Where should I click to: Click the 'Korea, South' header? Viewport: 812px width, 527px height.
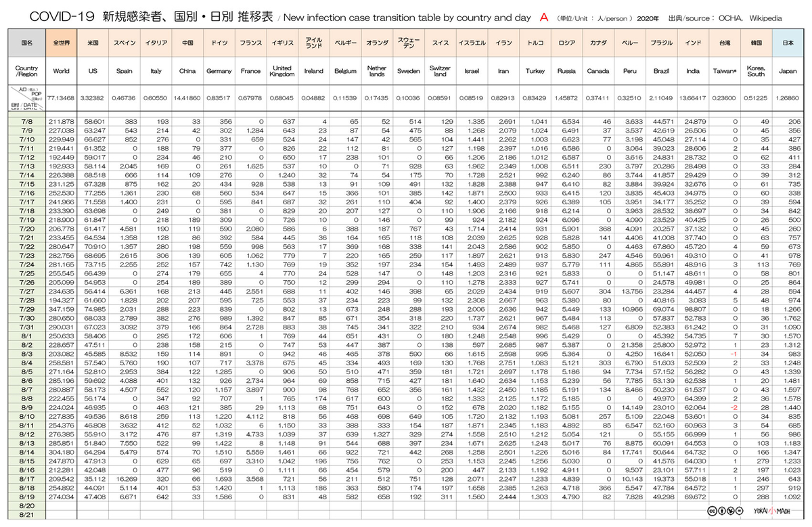click(x=756, y=71)
